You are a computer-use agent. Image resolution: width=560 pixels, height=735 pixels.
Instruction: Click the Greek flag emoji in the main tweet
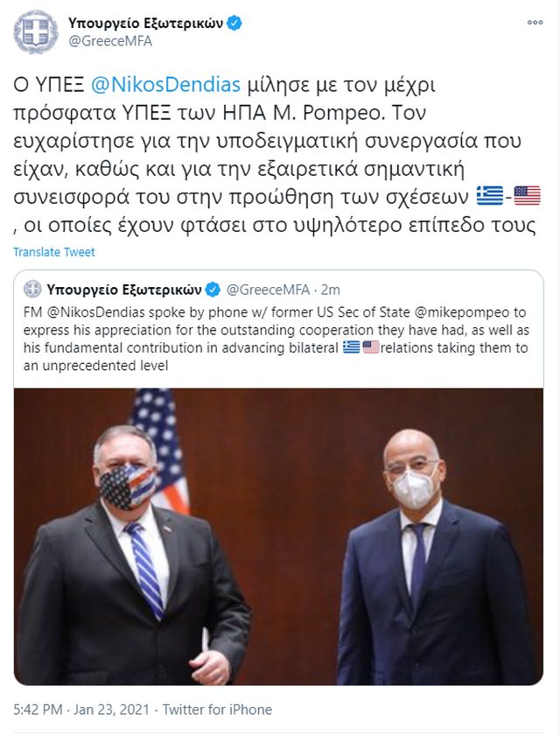coord(490,196)
